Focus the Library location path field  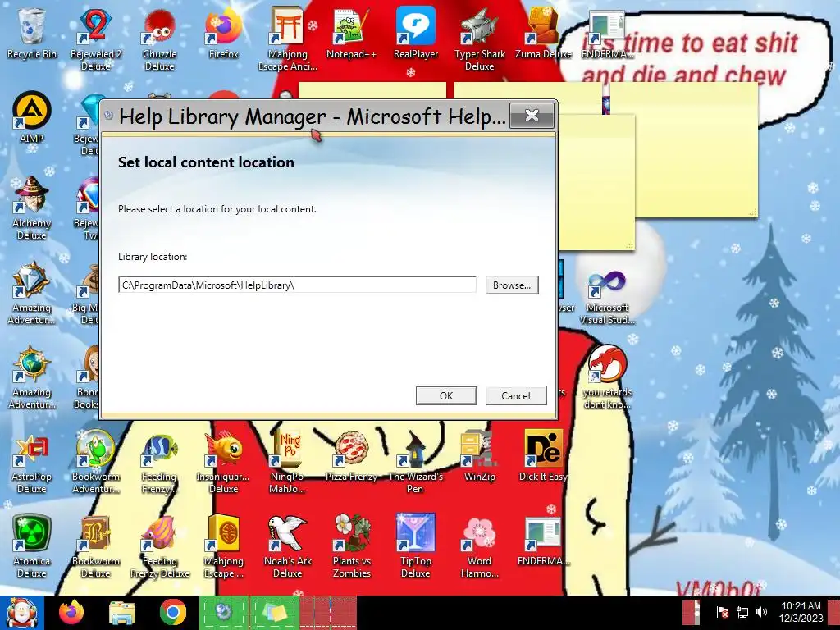(x=297, y=285)
